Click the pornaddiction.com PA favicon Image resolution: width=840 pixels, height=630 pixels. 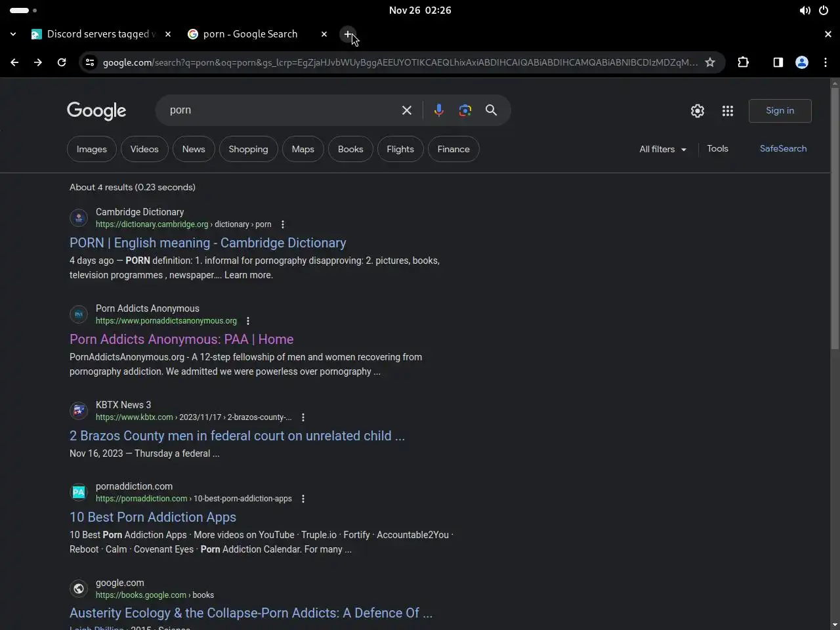(x=79, y=492)
